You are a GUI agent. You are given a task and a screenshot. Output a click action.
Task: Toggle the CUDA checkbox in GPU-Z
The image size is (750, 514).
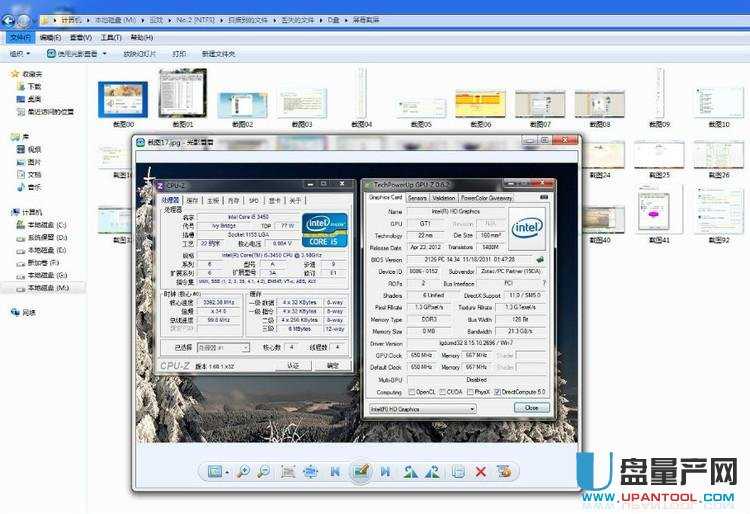[443, 392]
